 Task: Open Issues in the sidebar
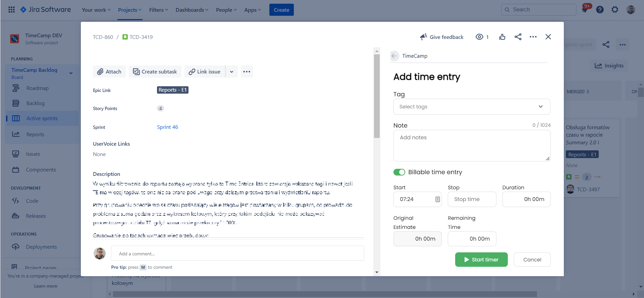click(42, 154)
